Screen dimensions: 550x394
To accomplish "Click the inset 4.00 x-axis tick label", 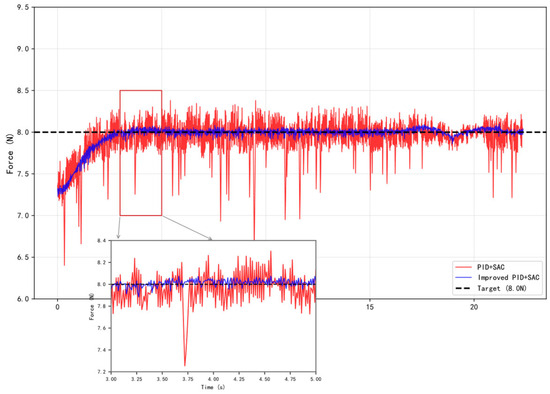I will (x=213, y=379).
